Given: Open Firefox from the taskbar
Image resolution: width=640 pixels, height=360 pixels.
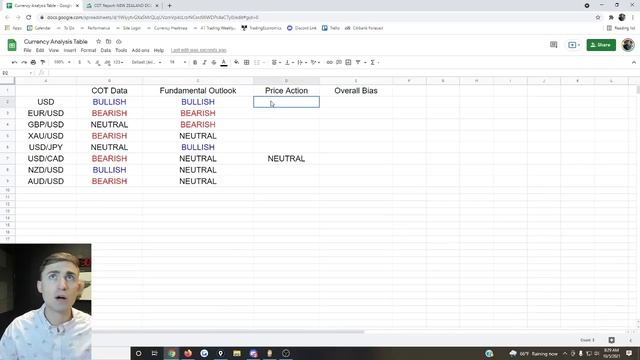Looking at the screenshot, I should point(188,353).
